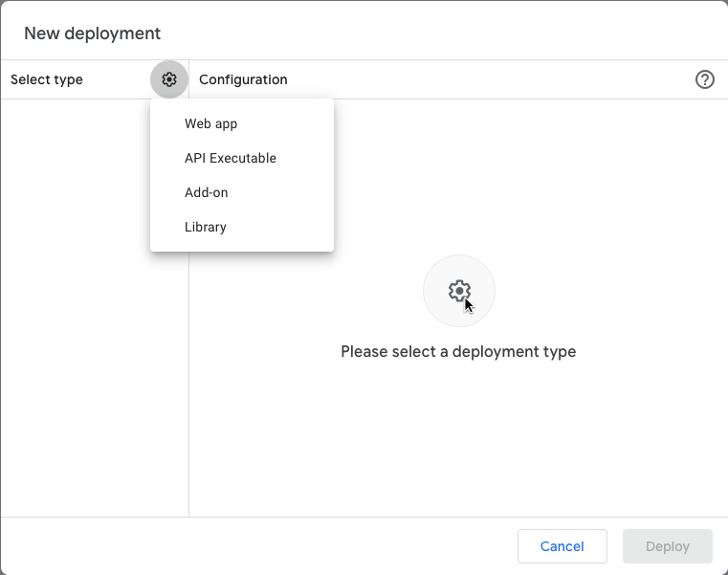Click the gear icon beside Select type
The image size is (728, 575).
point(169,79)
